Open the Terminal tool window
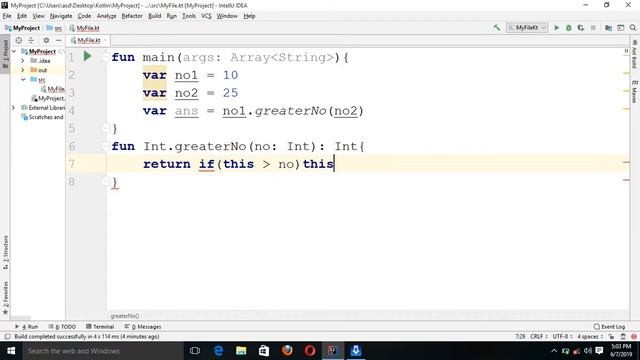 pyautogui.click(x=100, y=327)
